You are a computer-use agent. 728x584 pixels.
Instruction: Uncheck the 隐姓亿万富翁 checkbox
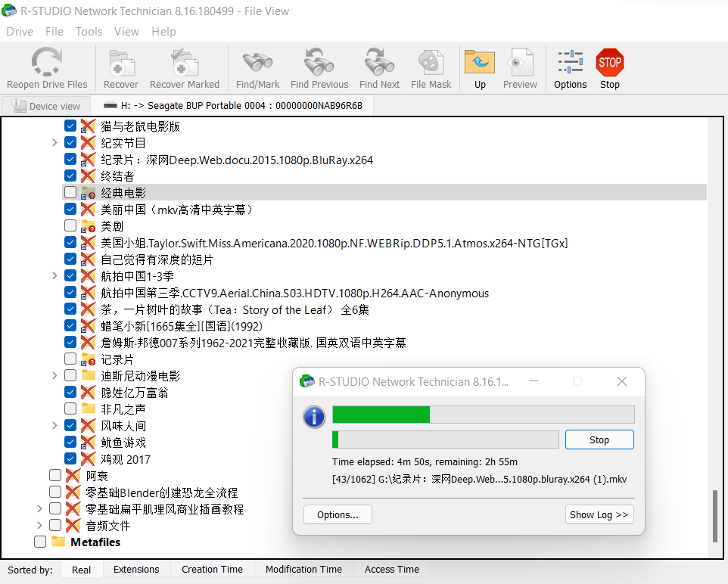[x=70, y=393]
